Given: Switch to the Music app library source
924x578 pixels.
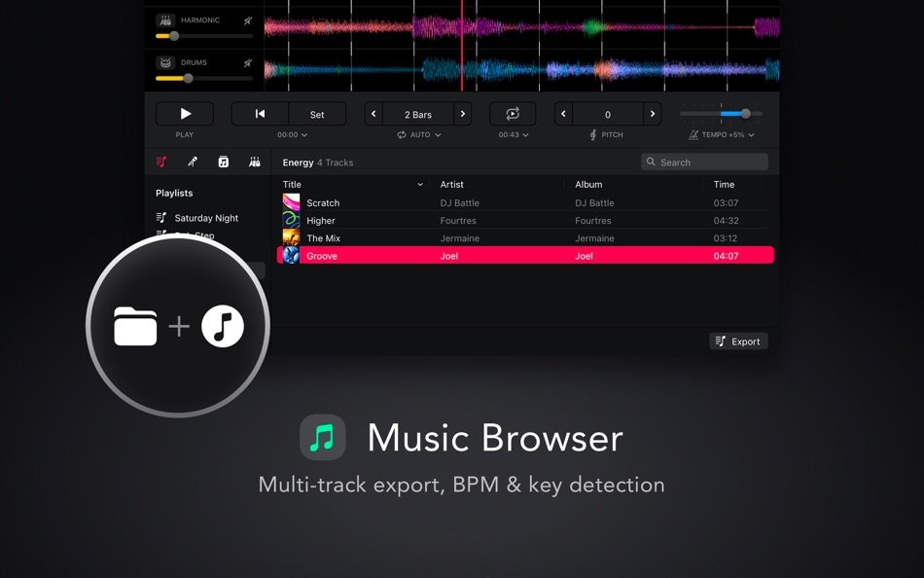Looking at the screenshot, I should 223,161.
